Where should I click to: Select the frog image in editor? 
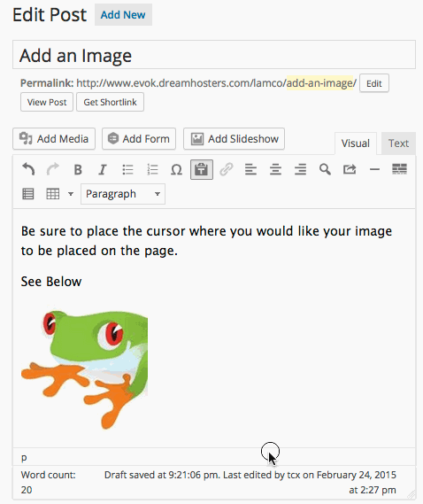84,368
